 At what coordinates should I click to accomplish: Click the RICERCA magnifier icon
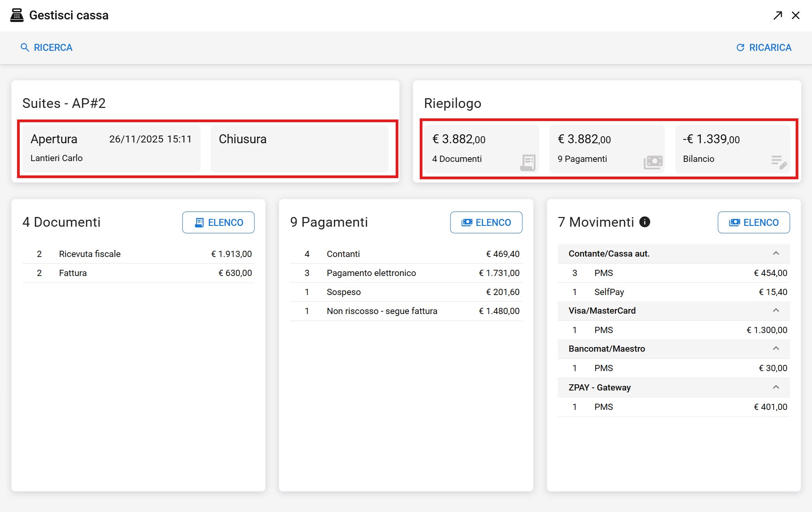point(25,47)
